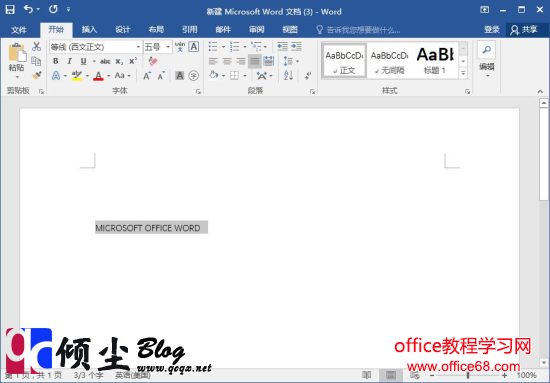Click the Tell Me search box
Image resolution: width=550 pixels, height=383 pixels.
click(358, 30)
